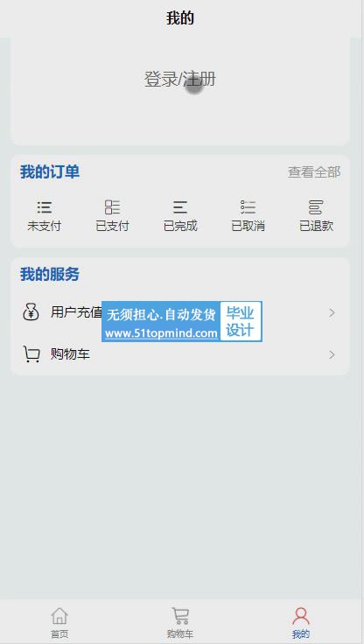Click the 51topmind.com banner link

pyautogui.click(x=161, y=333)
